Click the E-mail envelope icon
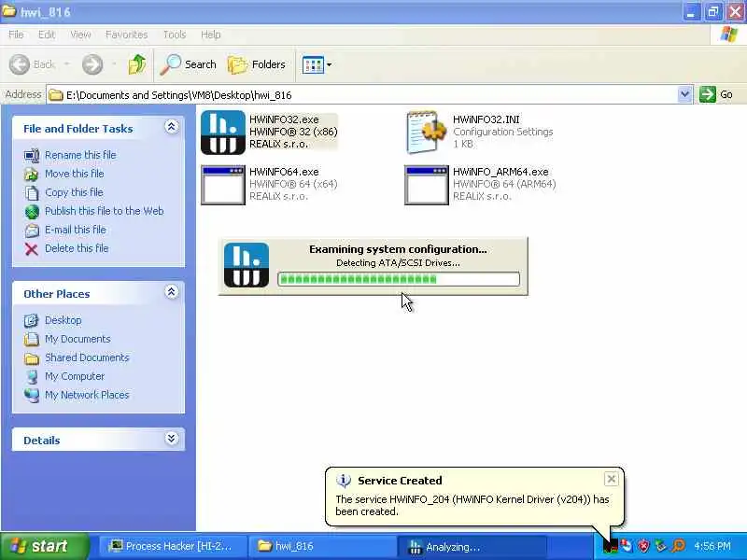 pyautogui.click(x=32, y=231)
